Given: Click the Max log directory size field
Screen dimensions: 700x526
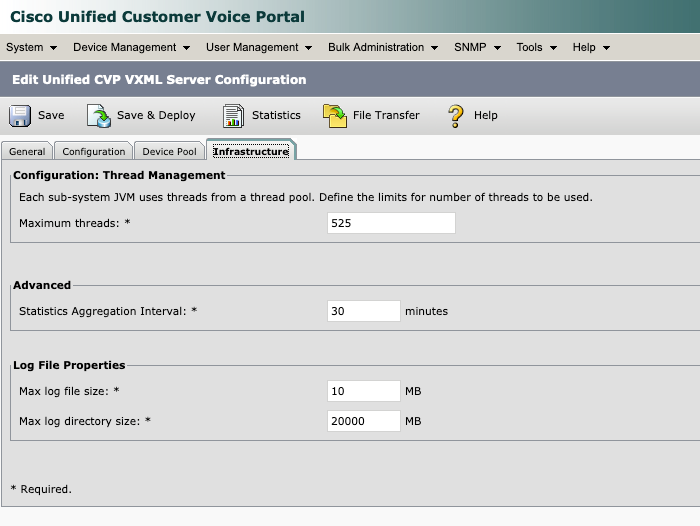Looking at the screenshot, I should pyautogui.click(x=364, y=421).
